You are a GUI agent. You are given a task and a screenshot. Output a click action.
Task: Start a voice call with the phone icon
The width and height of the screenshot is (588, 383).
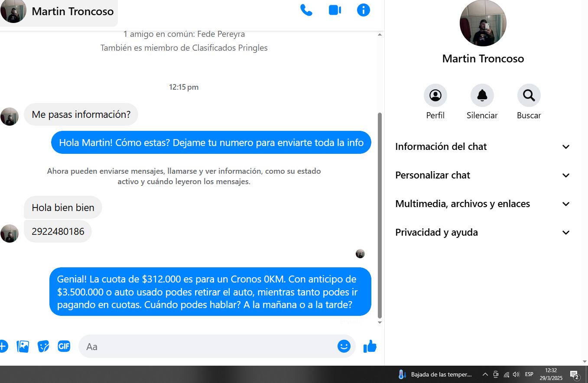click(x=306, y=10)
